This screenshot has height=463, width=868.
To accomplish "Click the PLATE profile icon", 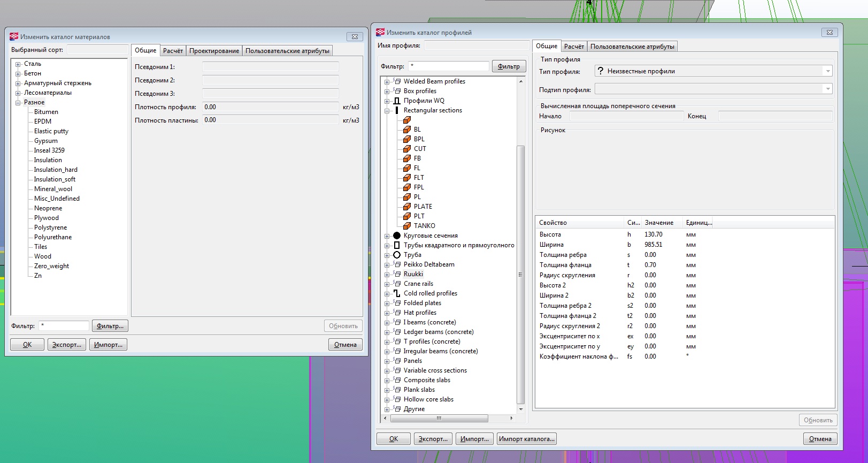I will click(x=407, y=207).
